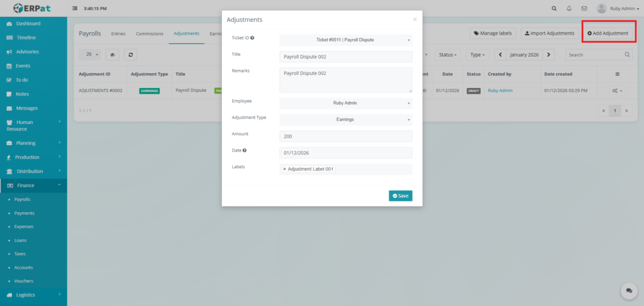Screen dimensions: 644x306
Task: Go to previous month arrow
Action: 500,55
